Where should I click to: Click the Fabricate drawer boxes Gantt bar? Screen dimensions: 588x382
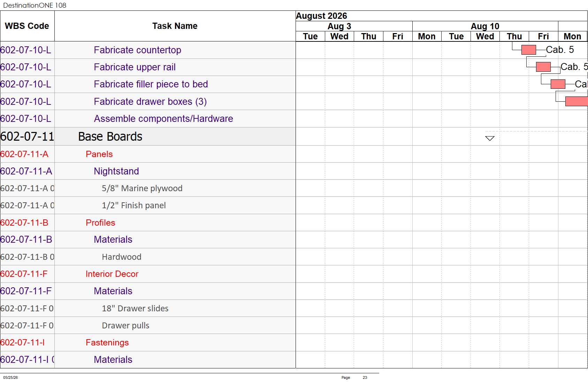point(576,101)
